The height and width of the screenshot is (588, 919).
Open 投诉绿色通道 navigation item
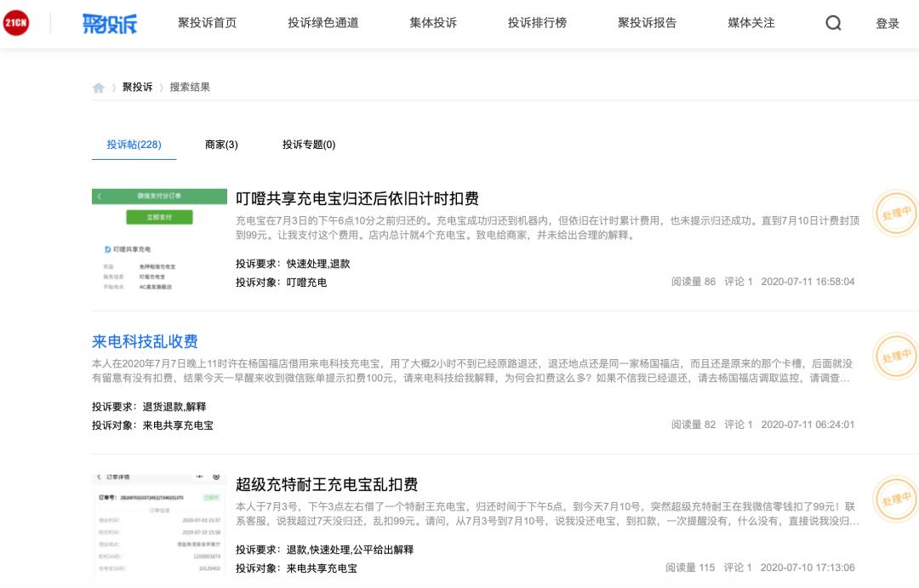point(323,23)
